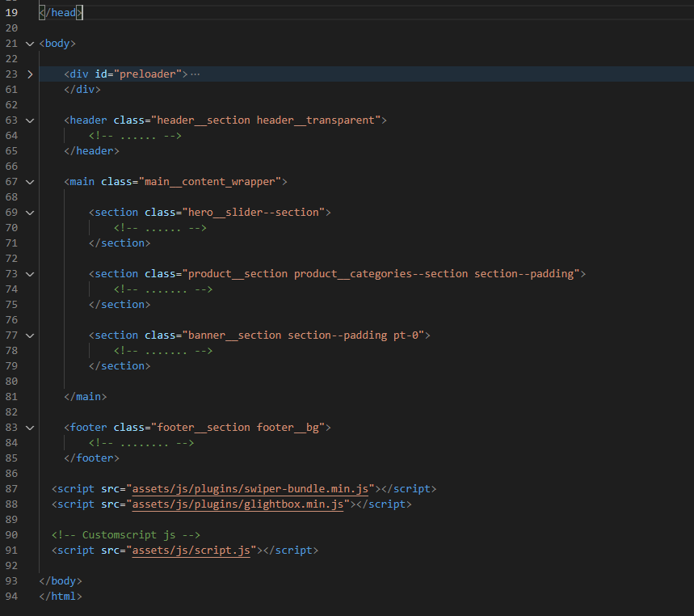The height and width of the screenshot is (616, 694).
Task: Click the closing header tag
Action: pyautogui.click(x=91, y=151)
